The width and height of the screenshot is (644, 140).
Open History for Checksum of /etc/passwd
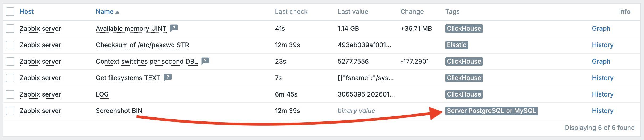click(x=603, y=45)
